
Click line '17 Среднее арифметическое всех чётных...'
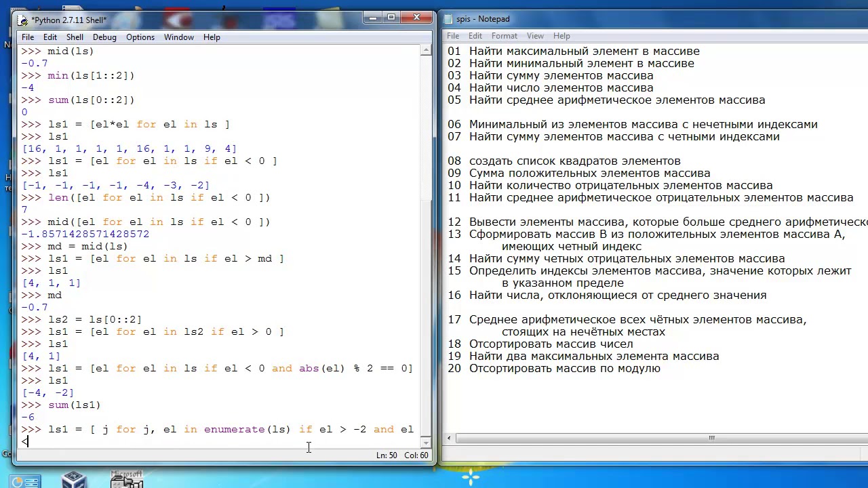coord(627,319)
